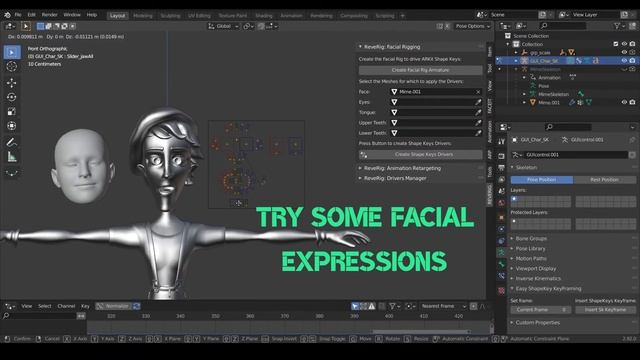Screen dimensions: 640x360
Task: Select the Measure tool
Action: (x=11, y=157)
